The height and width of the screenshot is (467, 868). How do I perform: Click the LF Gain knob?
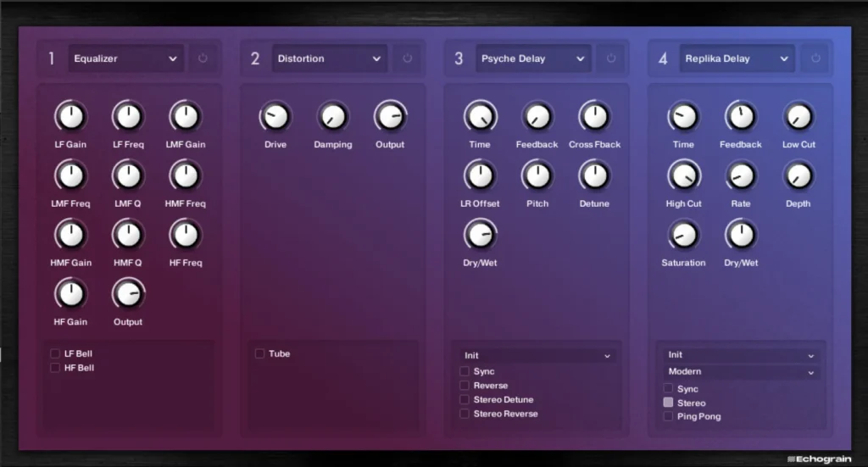(71, 117)
